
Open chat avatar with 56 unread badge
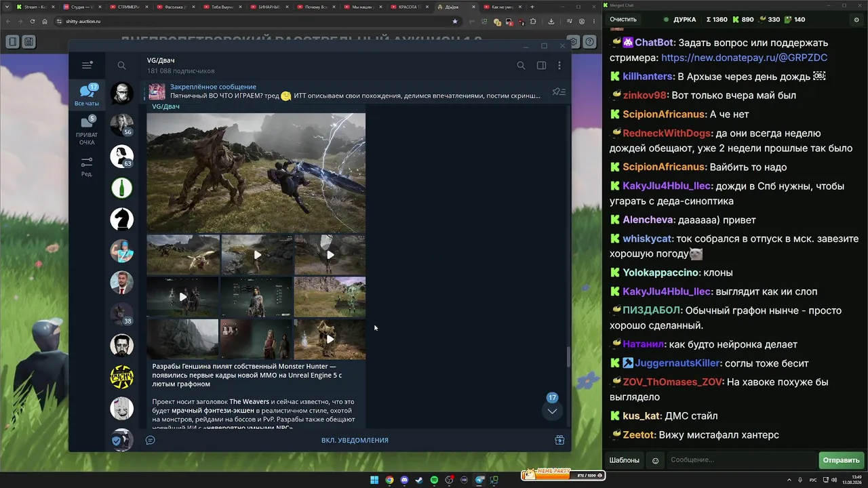pyautogui.click(x=122, y=125)
